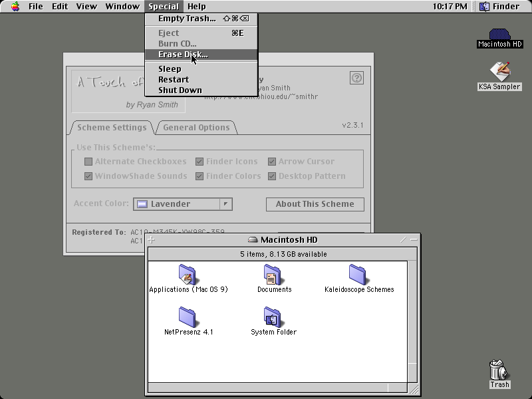
Task: Click the Finder application menu icon
Action: point(485,7)
